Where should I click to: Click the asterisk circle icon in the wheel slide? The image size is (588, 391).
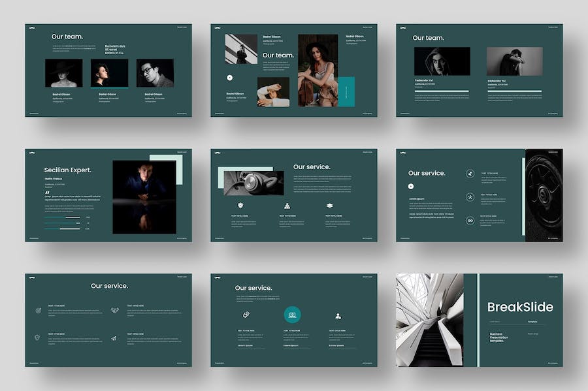pyautogui.click(x=470, y=197)
